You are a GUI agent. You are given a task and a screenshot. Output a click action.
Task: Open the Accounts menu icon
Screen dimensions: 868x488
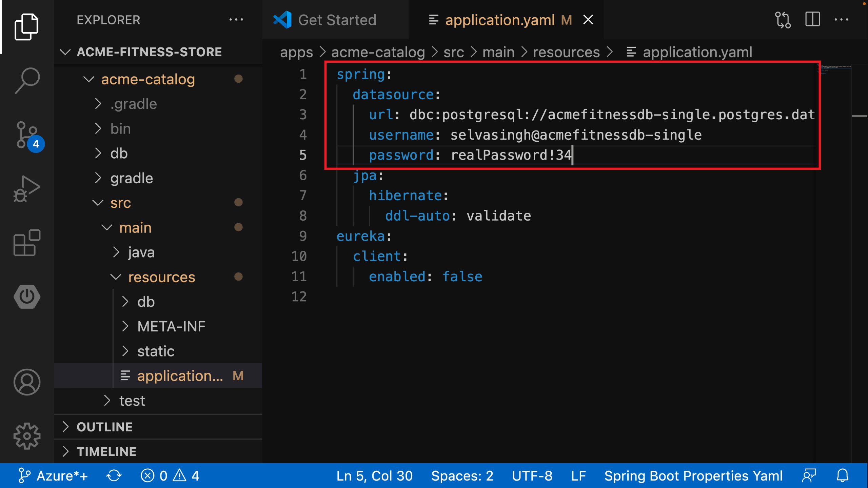pos(27,382)
